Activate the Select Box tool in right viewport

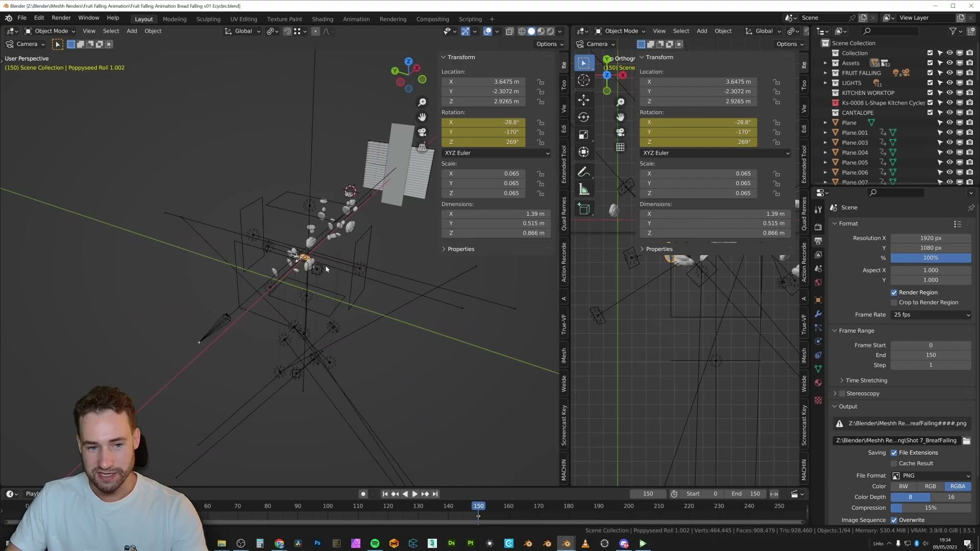583,63
